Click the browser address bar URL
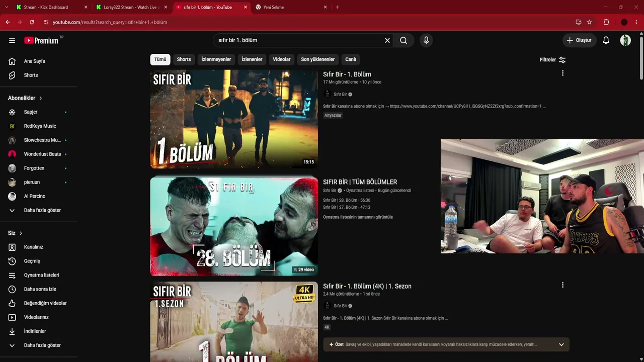Screen dimensions: 644x362 pos(110,22)
